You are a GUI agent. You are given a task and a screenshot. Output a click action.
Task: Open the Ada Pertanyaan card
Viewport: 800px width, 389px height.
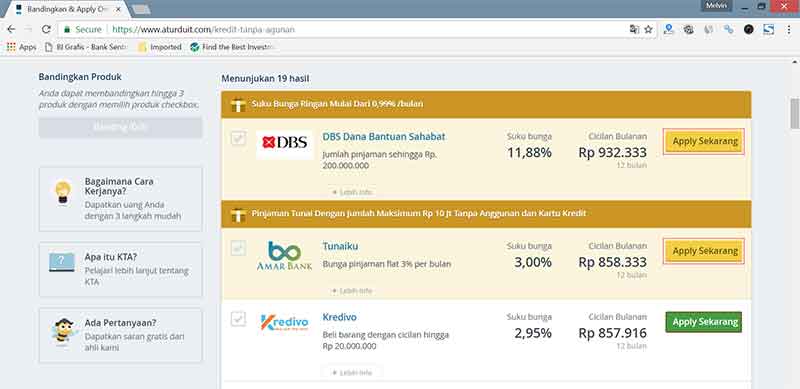tap(120, 335)
